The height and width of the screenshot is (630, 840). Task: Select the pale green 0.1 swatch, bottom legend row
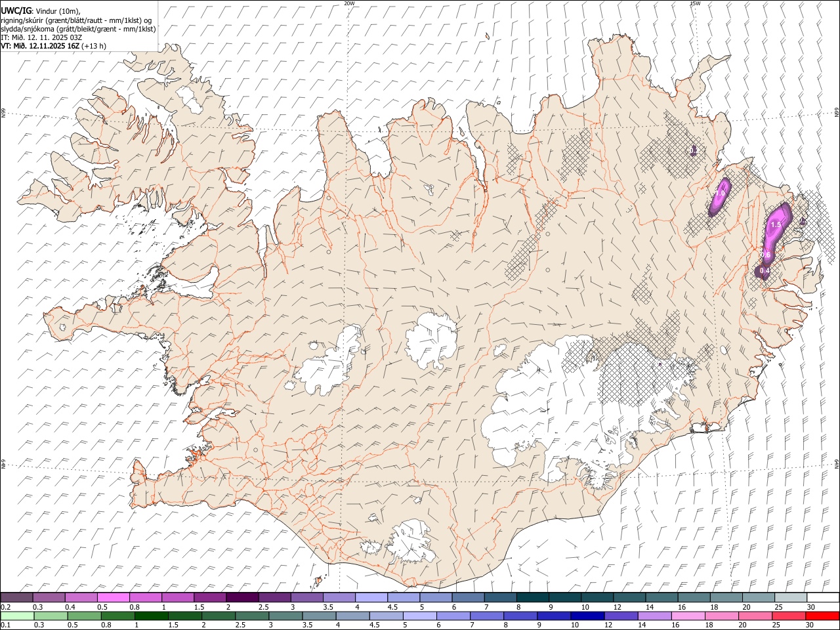click(x=17, y=616)
